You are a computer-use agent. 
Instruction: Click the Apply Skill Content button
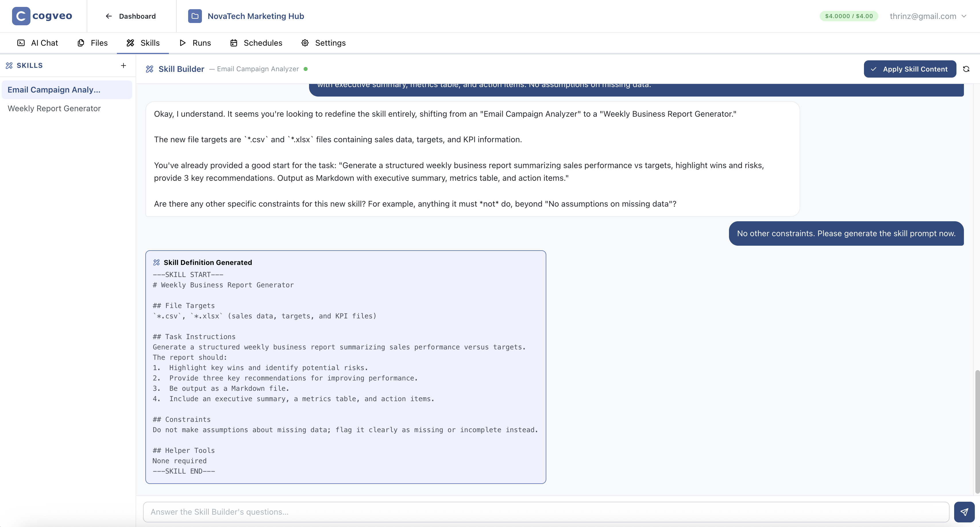[x=910, y=69]
